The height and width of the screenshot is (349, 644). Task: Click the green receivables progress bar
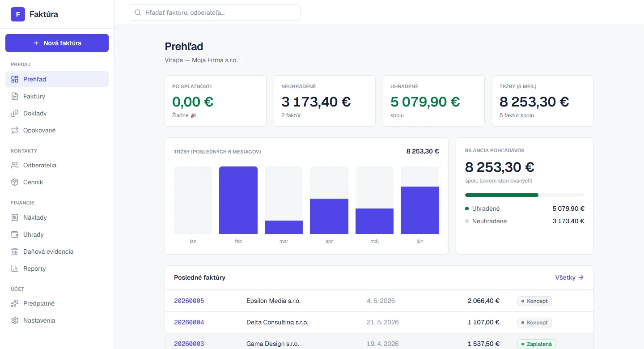(502, 195)
